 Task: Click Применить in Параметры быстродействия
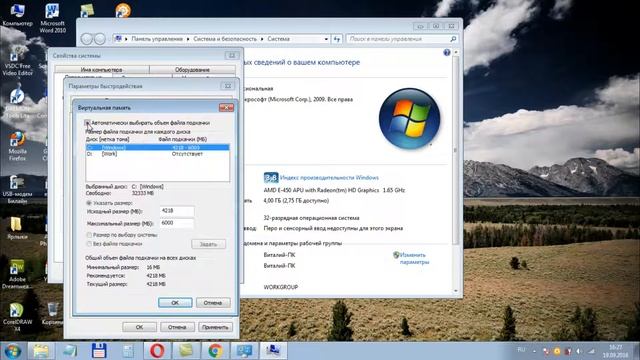click(x=215, y=327)
